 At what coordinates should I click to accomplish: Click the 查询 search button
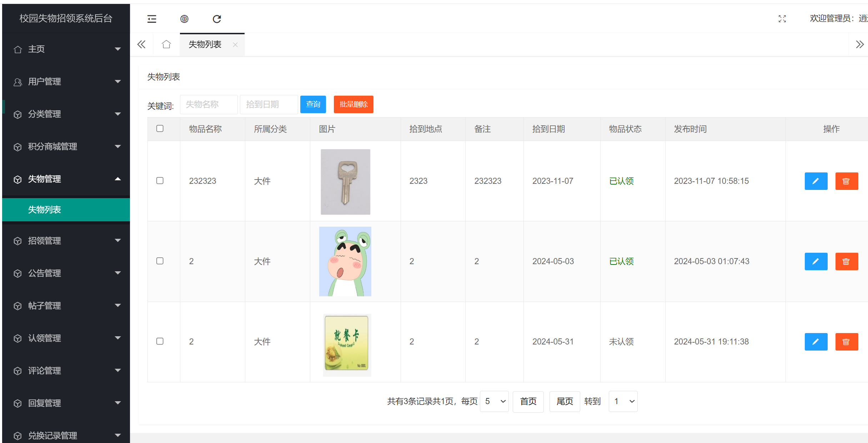click(313, 104)
